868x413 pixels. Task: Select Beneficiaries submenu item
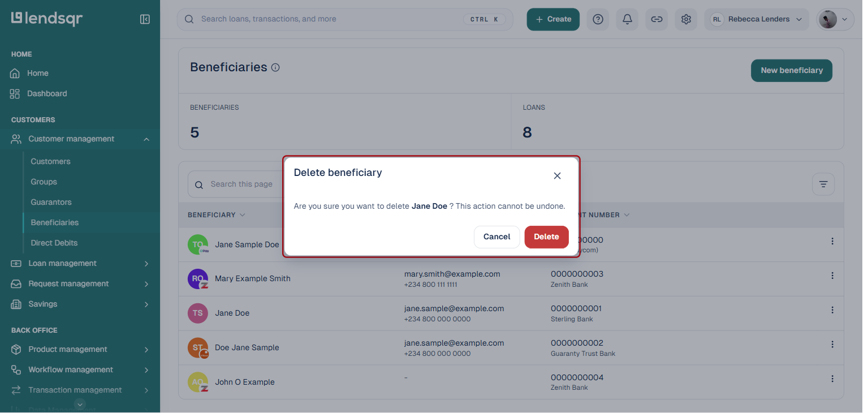pos(55,223)
